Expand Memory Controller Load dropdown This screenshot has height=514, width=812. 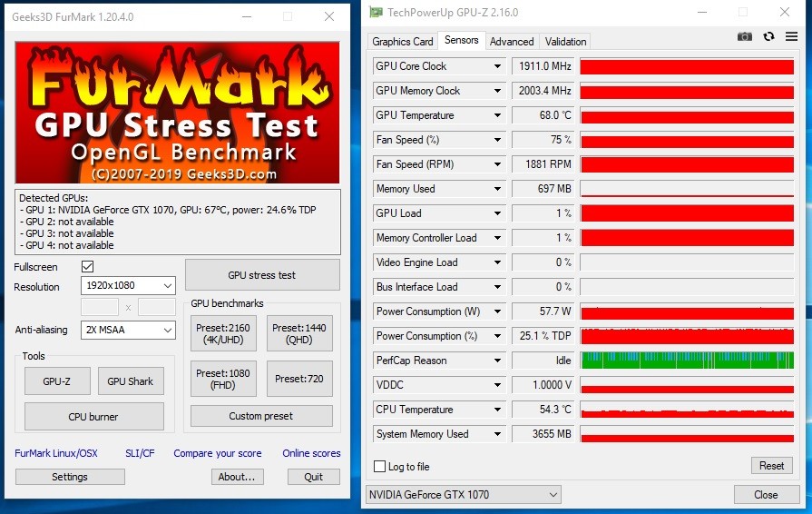tap(497, 238)
